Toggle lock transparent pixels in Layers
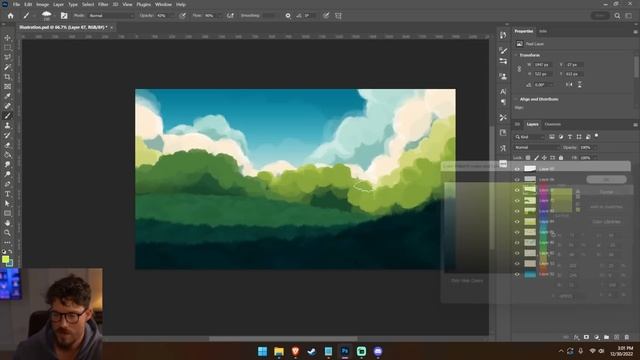This screenshot has width=640, height=360. click(x=528, y=158)
